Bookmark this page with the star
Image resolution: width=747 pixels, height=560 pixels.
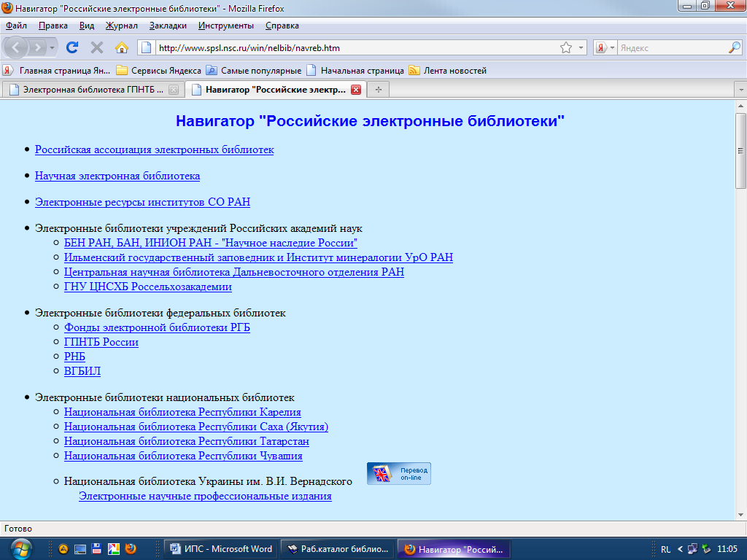[x=566, y=47]
